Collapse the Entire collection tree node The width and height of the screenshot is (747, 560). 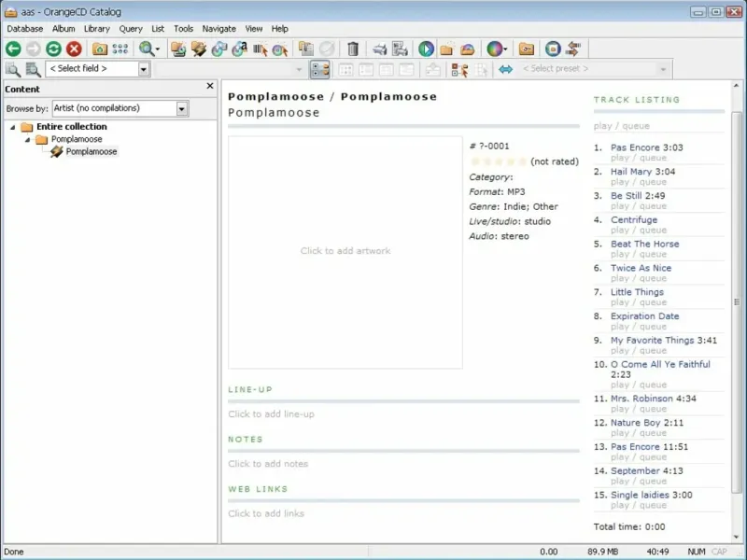(x=13, y=127)
